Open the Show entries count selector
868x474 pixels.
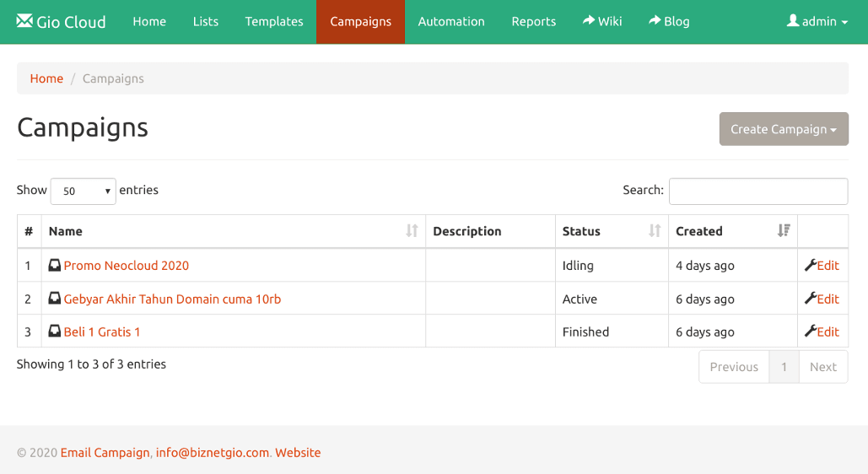83,191
